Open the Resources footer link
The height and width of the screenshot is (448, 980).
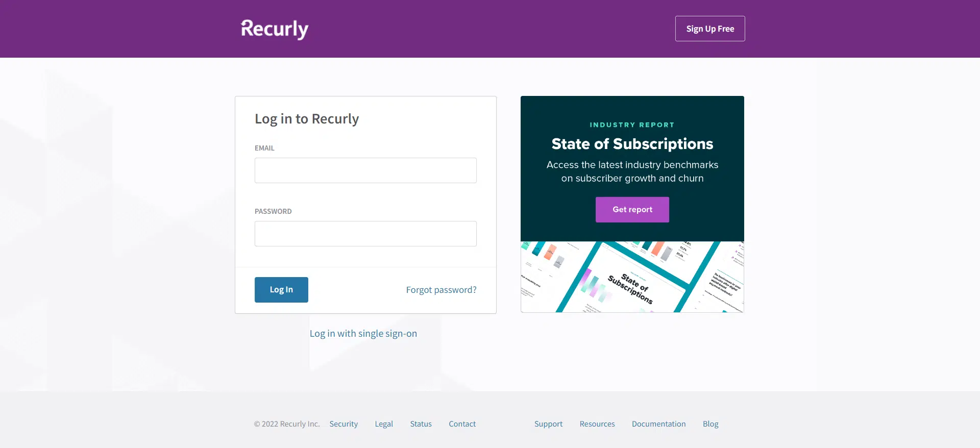click(597, 424)
